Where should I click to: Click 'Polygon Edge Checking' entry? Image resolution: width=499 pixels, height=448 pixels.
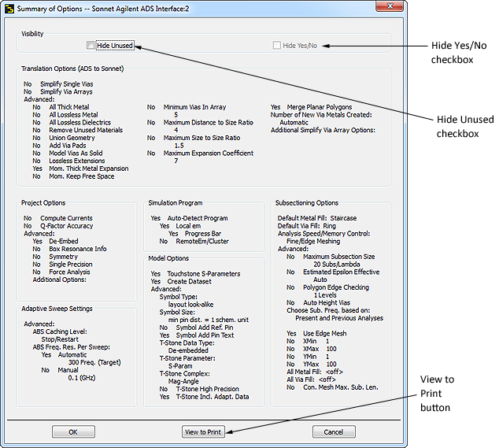tap(336, 287)
